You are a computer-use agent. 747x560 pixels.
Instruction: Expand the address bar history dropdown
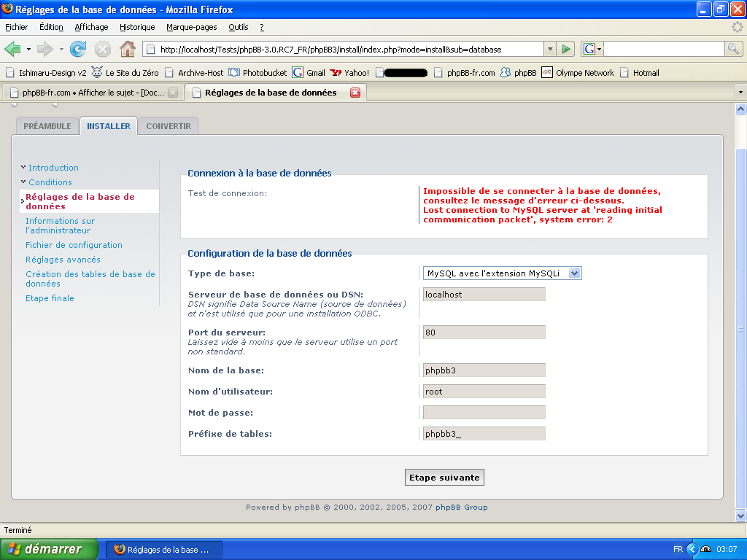pyautogui.click(x=550, y=49)
